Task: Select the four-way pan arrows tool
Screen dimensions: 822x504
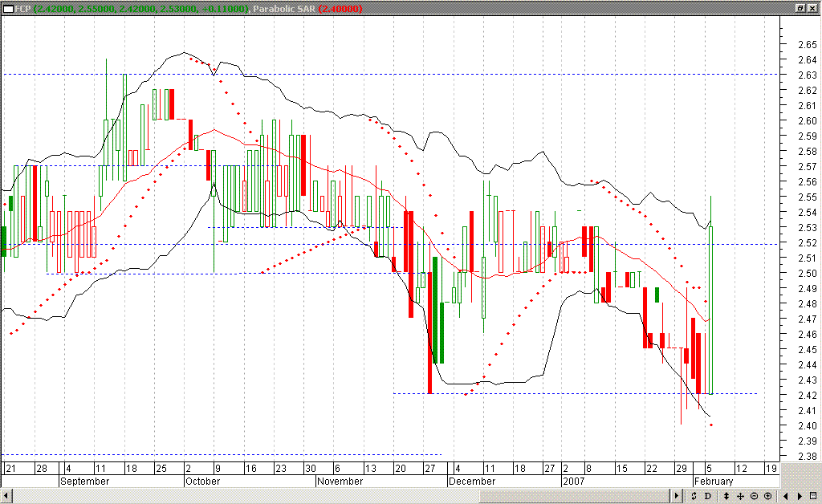Action: (x=740, y=496)
